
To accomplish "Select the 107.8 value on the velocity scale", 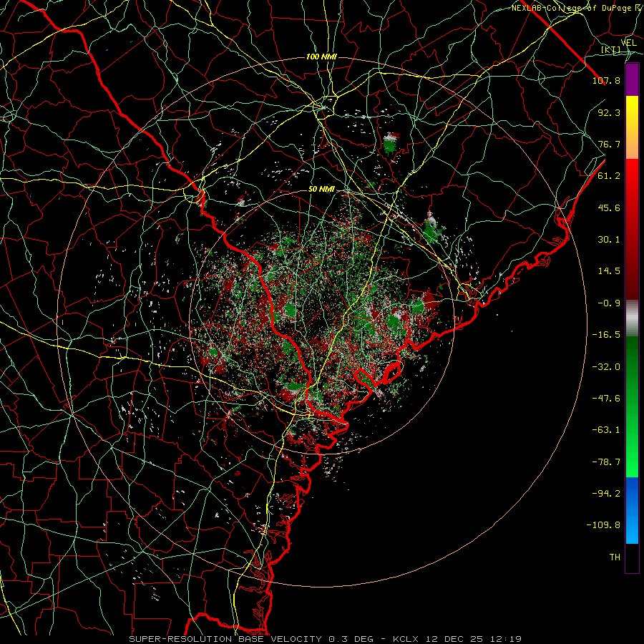I will [606, 80].
